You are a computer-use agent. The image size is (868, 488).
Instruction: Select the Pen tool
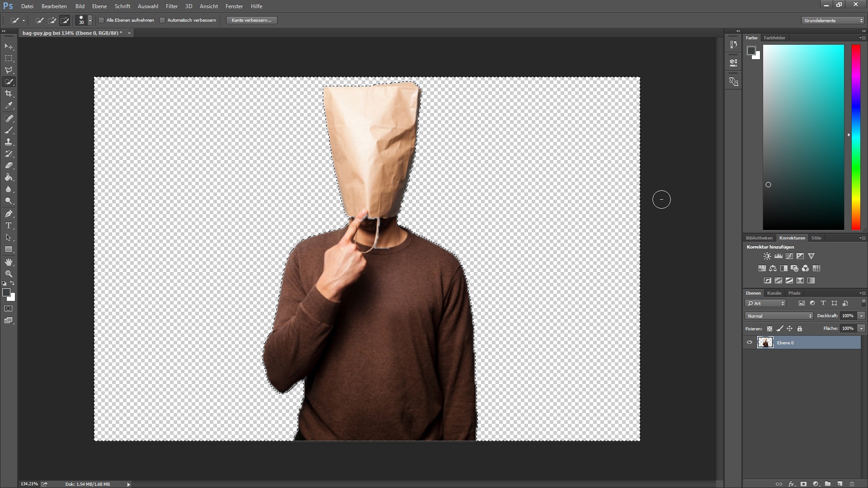coord(9,214)
